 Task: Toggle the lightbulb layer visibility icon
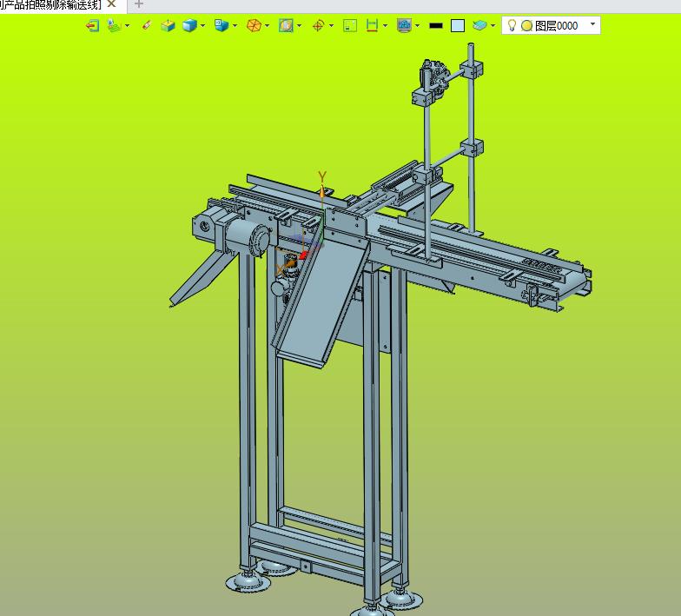tap(512, 25)
